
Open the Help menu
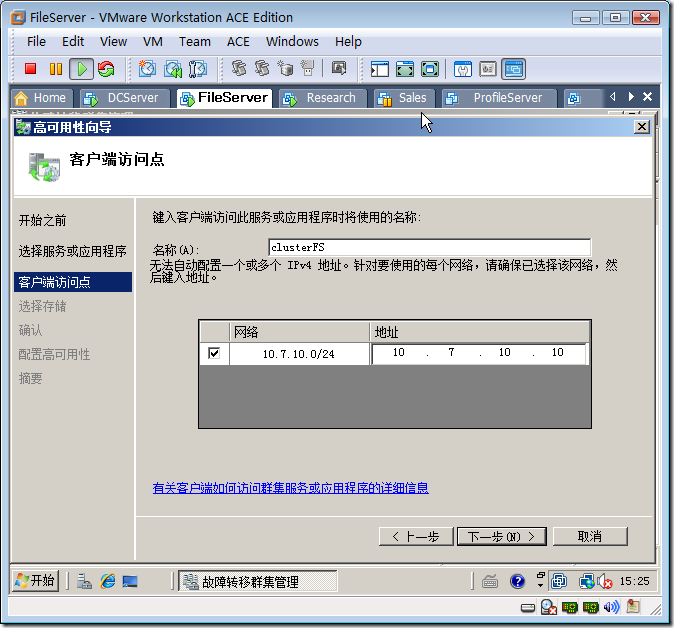(348, 41)
